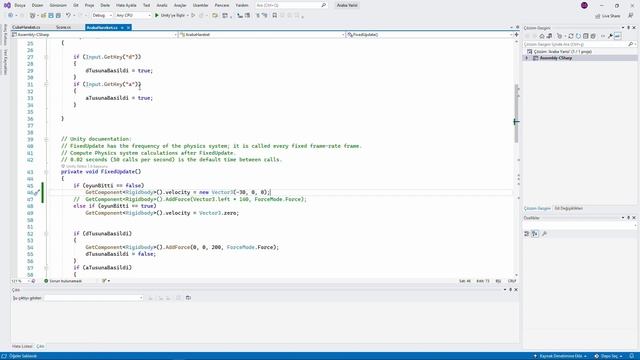This screenshot has height=360, width=640.
Task: Click the no-issues-found status indicator
Action: click(x=63, y=281)
